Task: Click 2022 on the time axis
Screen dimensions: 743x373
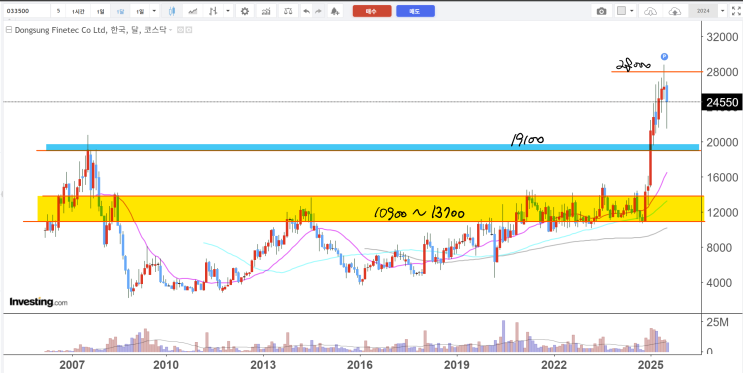Action: [554, 365]
